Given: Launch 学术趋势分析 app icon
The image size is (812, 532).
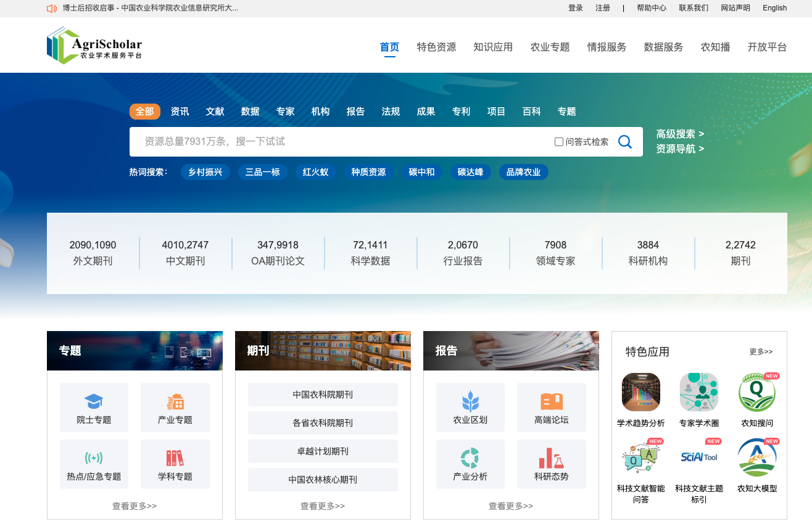Looking at the screenshot, I should 641,392.
